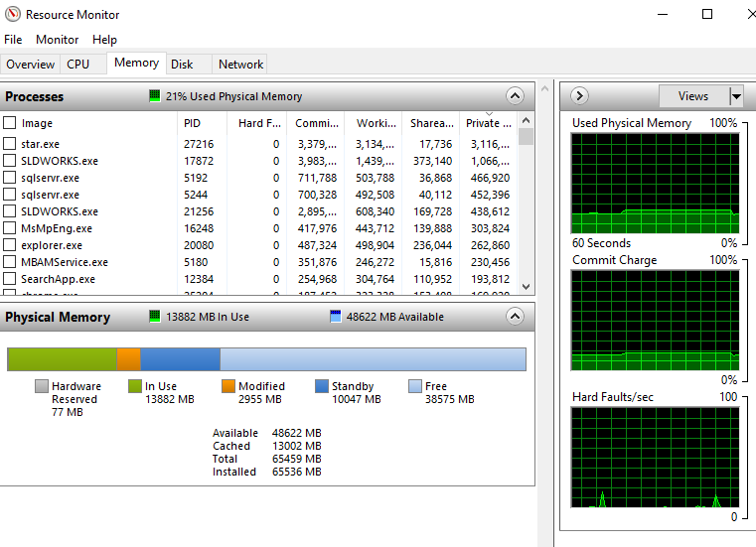This screenshot has height=547, width=756.
Task: Click the physical memory usage bar
Action: point(266,359)
